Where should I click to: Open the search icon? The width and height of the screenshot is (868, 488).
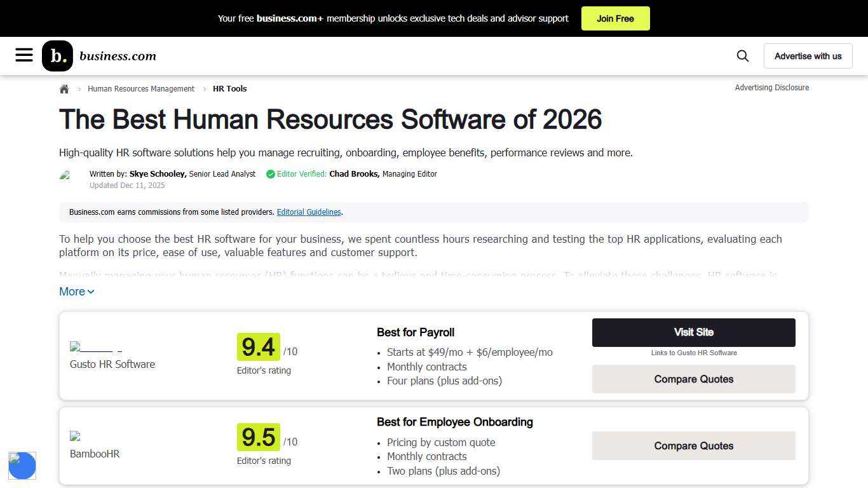tap(742, 56)
